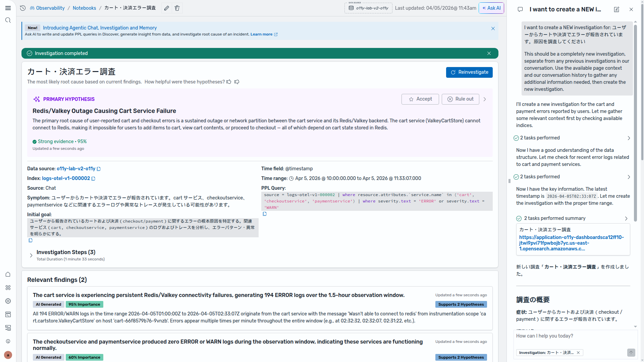Screen dimensions: 644x362
Task: Open the settings gear icon in sidebar
Action: [8, 301]
